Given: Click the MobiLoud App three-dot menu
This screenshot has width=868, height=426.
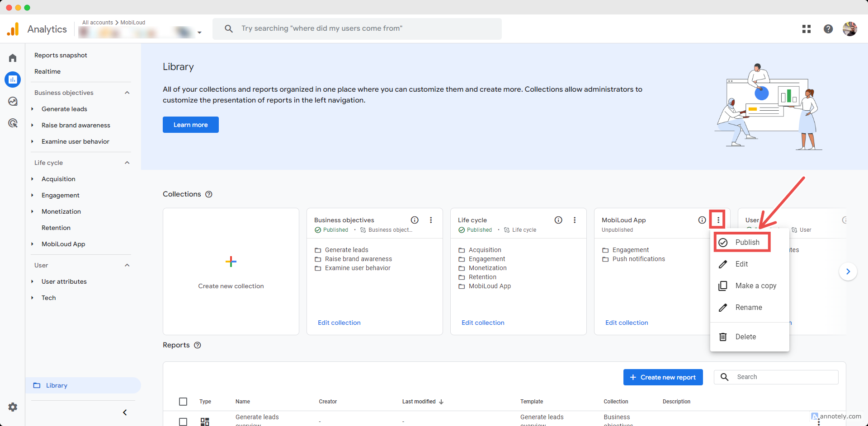Looking at the screenshot, I should 718,220.
